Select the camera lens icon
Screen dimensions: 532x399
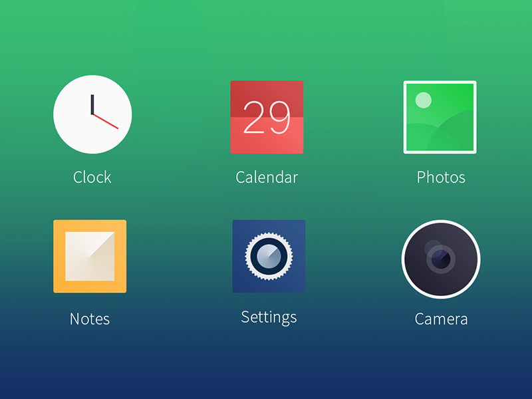pos(441,259)
